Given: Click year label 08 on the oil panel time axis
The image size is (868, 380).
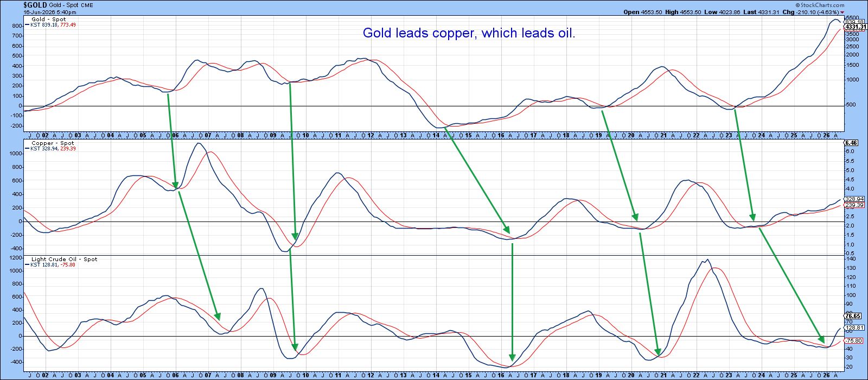Looking at the screenshot, I should [241, 375].
